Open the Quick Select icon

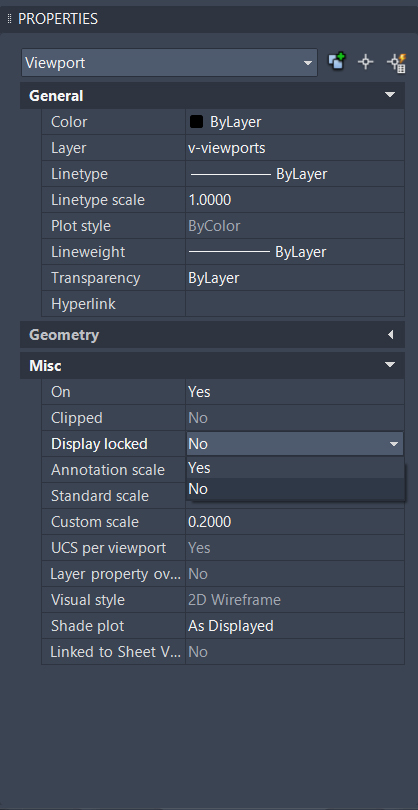(x=396, y=63)
